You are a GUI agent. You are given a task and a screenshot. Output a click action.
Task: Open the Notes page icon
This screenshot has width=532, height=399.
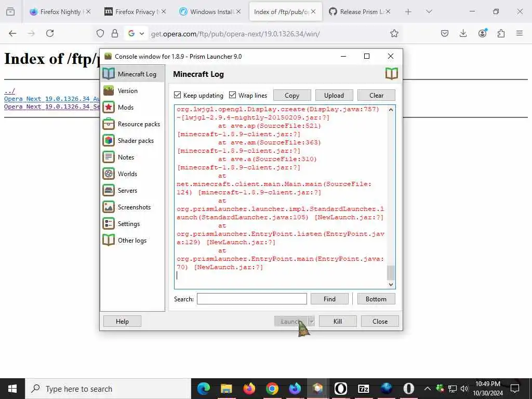click(109, 157)
